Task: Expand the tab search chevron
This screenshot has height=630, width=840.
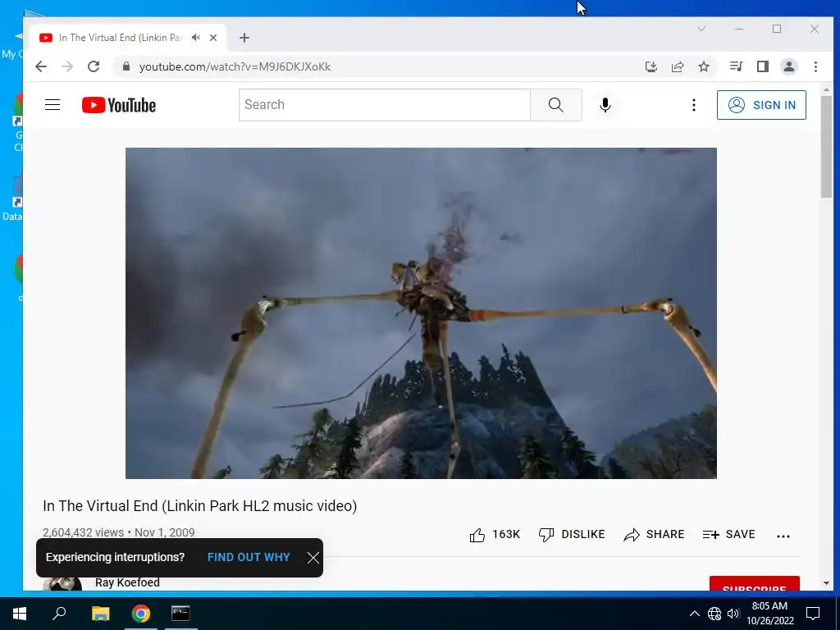Action: coord(701,29)
